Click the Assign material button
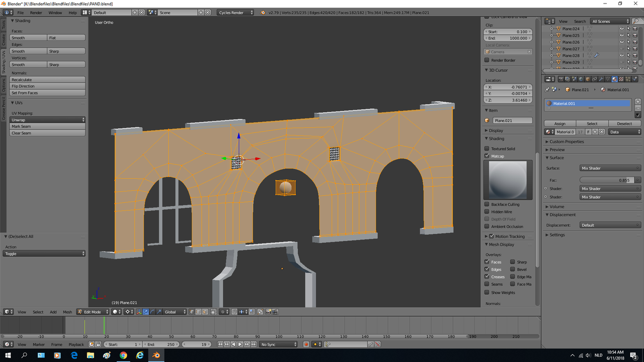The width and height of the screenshot is (644, 362). 560,123
